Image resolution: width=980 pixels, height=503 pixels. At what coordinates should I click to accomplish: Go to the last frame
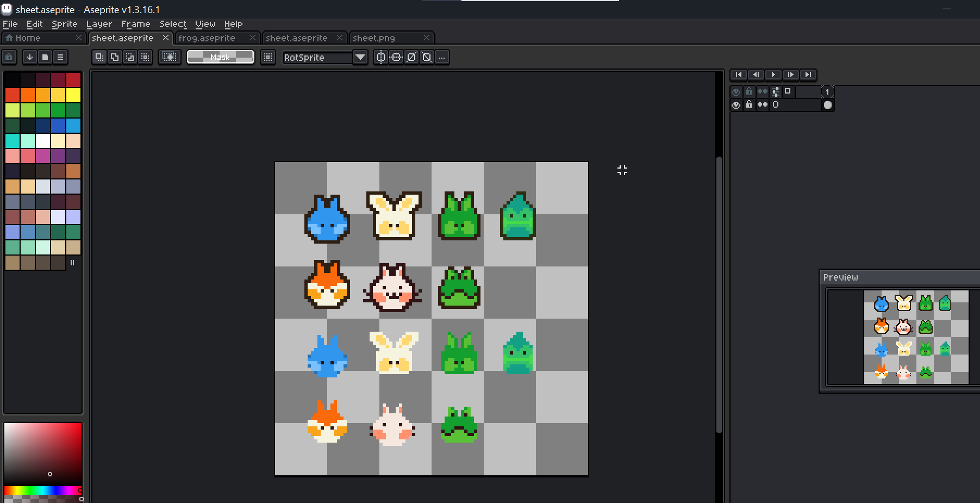pyautogui.click(x=808, y=74)
